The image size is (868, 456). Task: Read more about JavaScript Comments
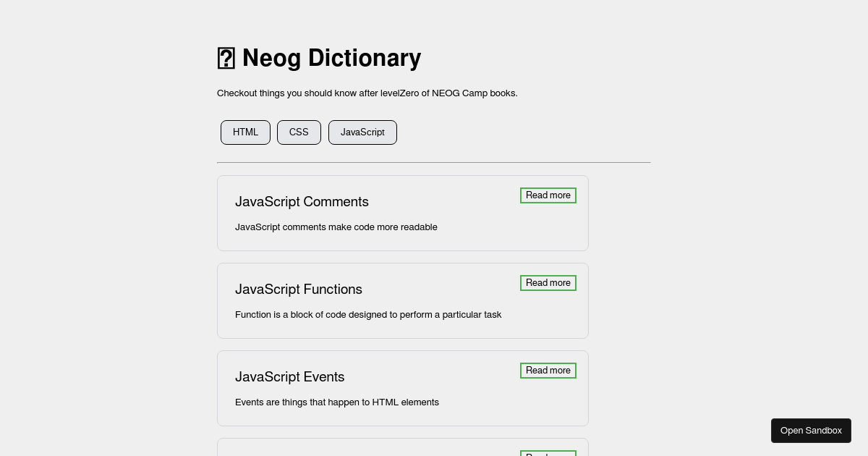coord(548,195)
